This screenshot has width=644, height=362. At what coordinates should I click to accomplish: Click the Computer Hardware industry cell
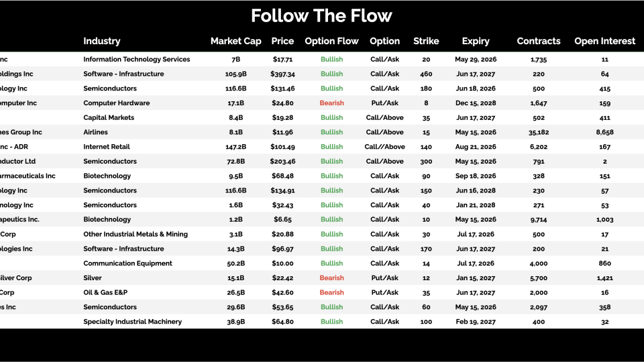117,103
